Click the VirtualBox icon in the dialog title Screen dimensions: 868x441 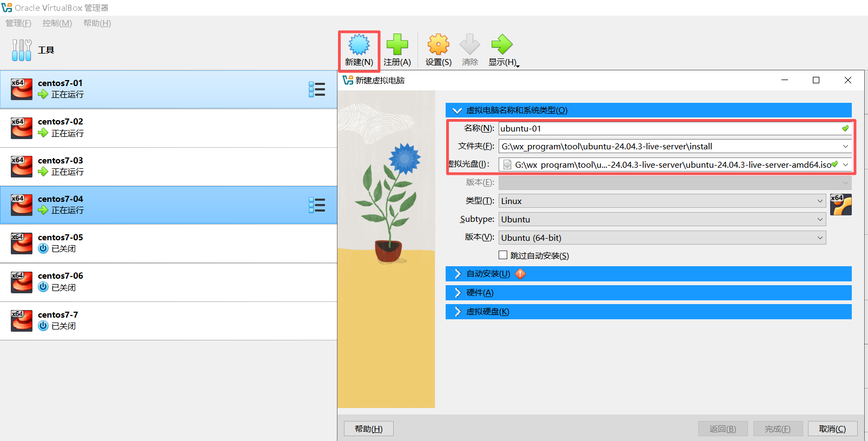point(348,80)
